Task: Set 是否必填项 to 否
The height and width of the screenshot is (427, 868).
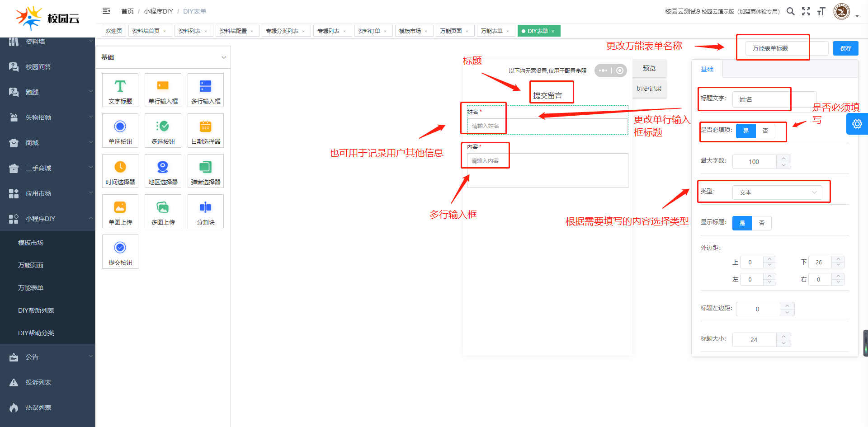Action: coord(765,131)
